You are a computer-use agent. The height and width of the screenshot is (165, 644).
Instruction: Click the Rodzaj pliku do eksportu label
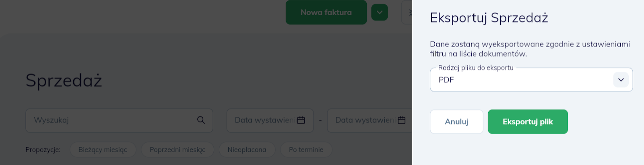point(476,68)
